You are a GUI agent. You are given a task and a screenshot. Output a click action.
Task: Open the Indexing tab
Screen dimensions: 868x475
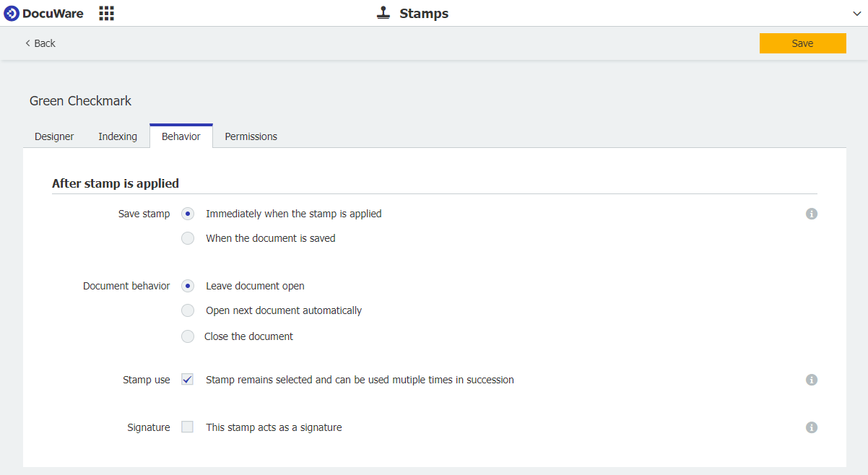[x=118, y=136]
